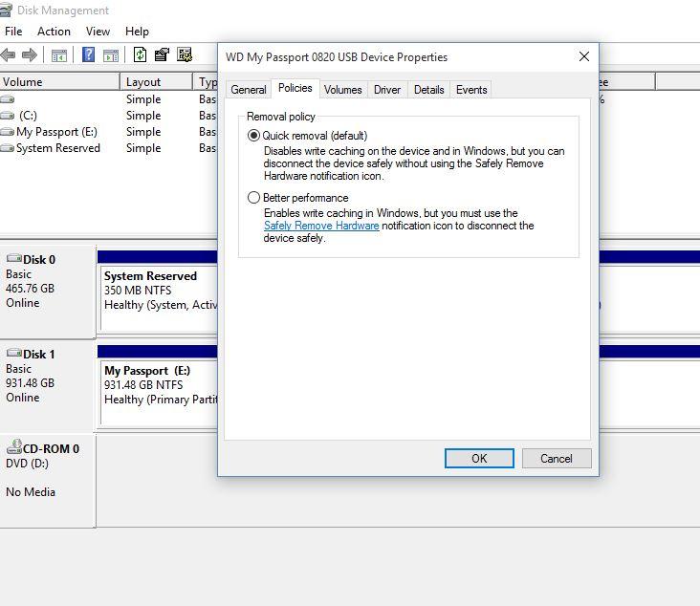Switch to the Details tab
700x606 pixels.
(428, 90)
